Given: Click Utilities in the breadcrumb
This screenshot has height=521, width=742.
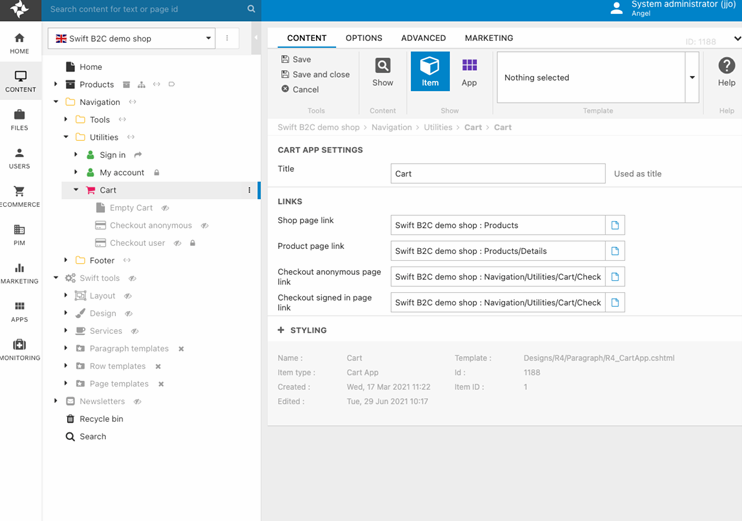Looking at the screenshot, I should pos(437,128).
